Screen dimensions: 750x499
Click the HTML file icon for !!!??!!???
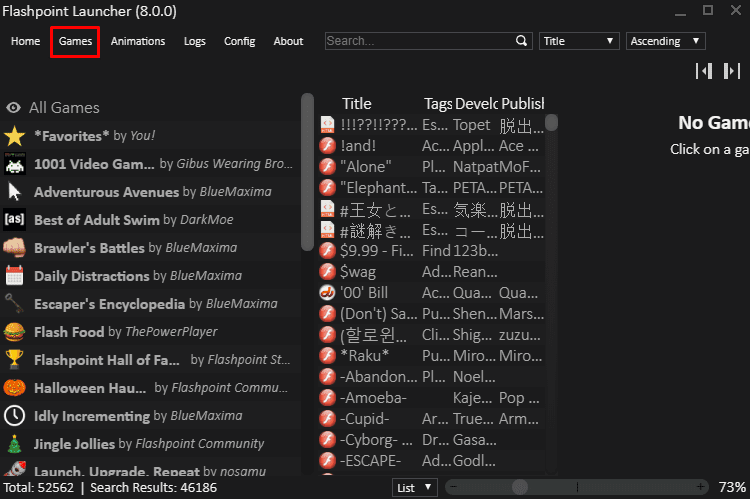327,124
